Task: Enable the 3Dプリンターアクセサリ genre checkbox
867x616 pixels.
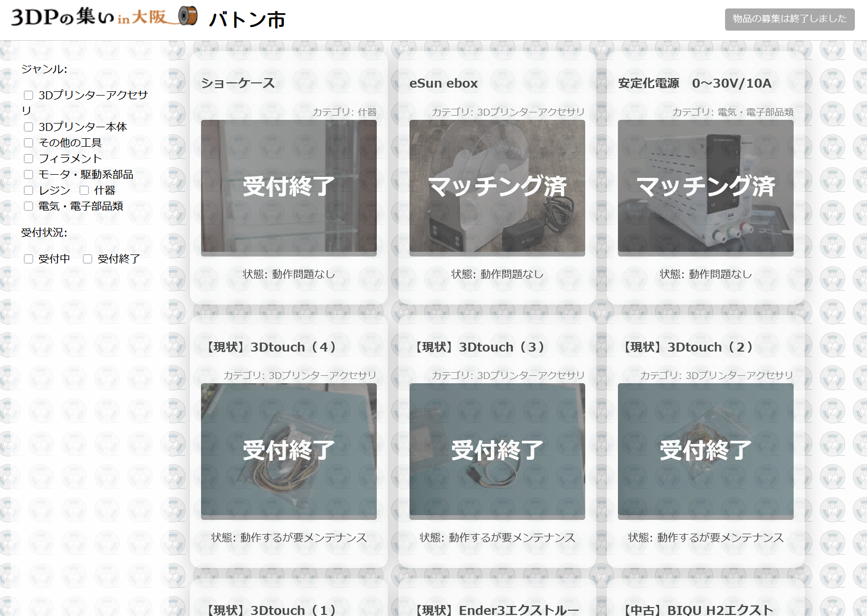Action: click(x=29, y=96)
